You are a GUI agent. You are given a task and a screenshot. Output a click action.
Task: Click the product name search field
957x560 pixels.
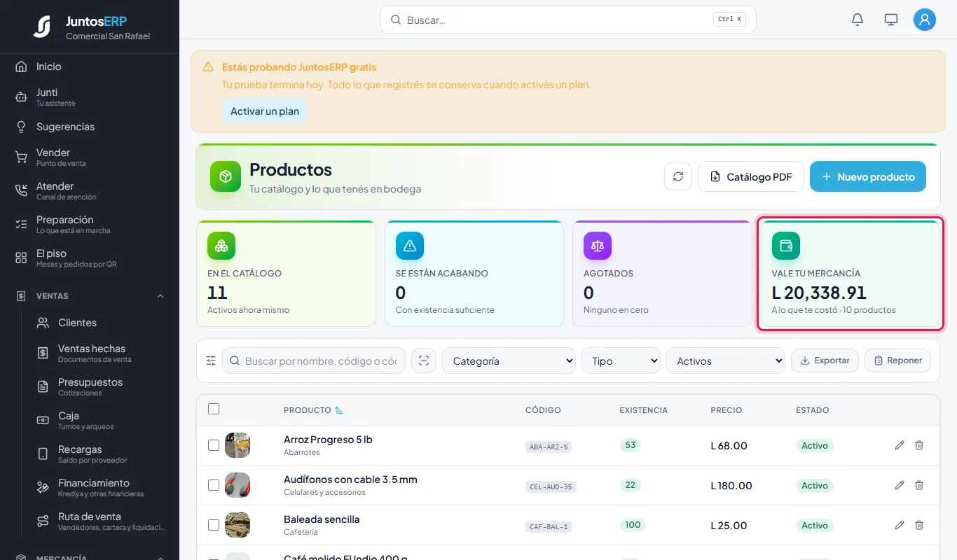pyautogui.click(x=314, y=360)
